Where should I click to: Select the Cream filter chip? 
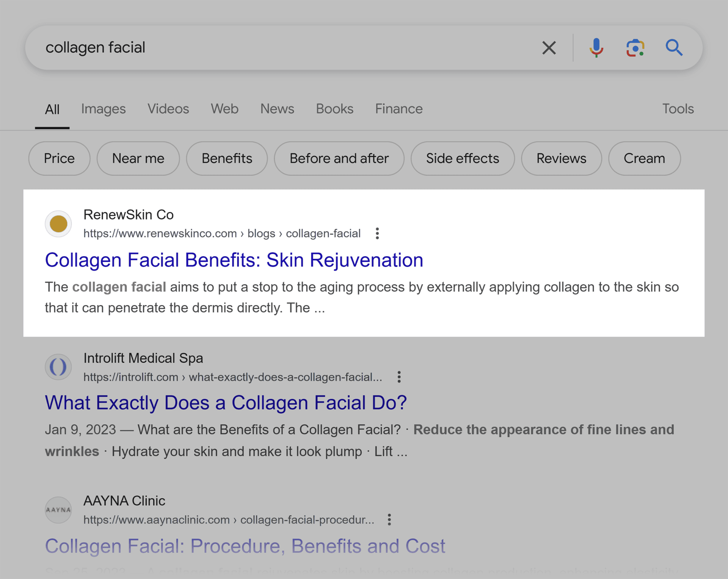tap(645, 158)
